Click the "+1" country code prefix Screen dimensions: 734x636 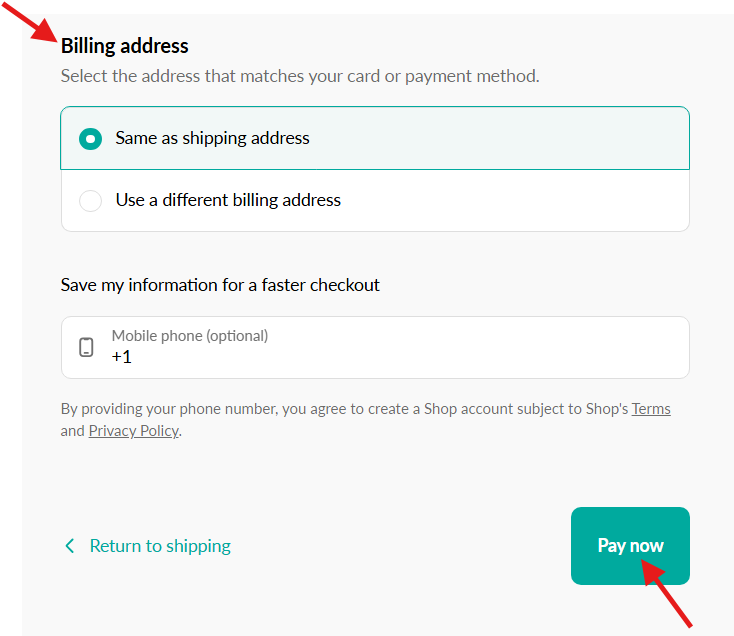click(122, 356)
